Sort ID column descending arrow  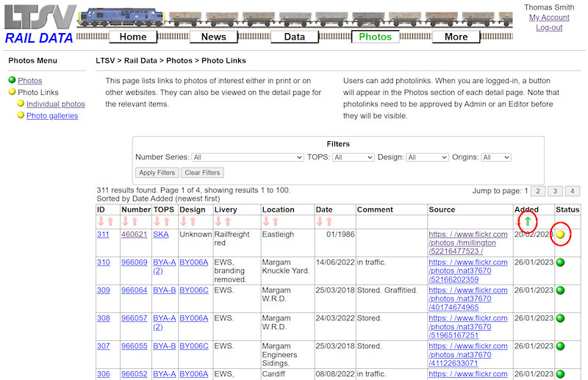(x=101, y=221)
